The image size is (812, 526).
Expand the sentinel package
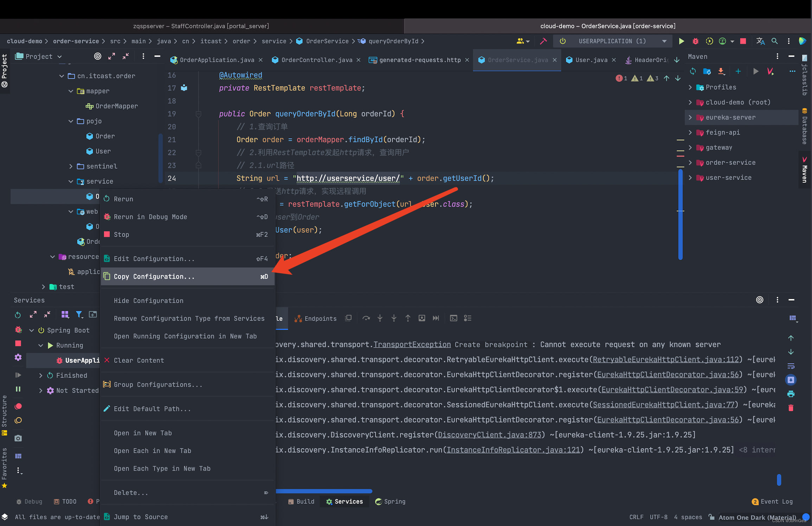[71, 166]
